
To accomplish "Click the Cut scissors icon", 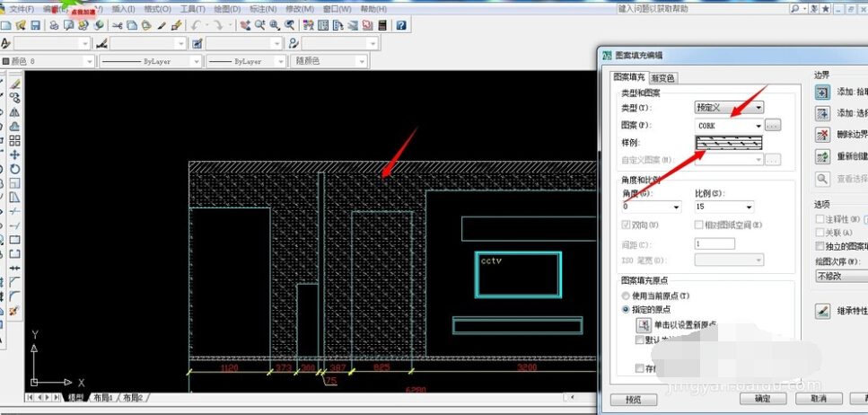I will [x=118, y=25].
